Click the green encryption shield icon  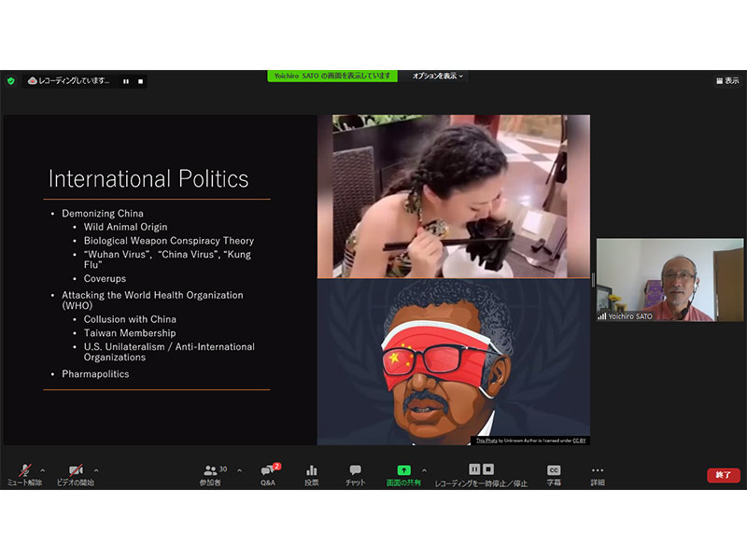[11, 81]
